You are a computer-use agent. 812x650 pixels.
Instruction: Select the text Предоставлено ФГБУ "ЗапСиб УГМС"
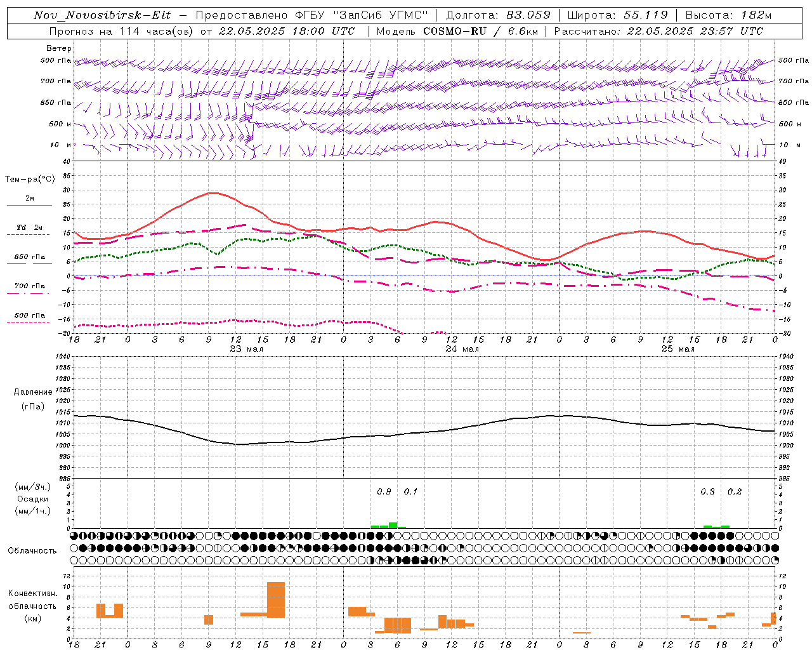coord(312,15)
